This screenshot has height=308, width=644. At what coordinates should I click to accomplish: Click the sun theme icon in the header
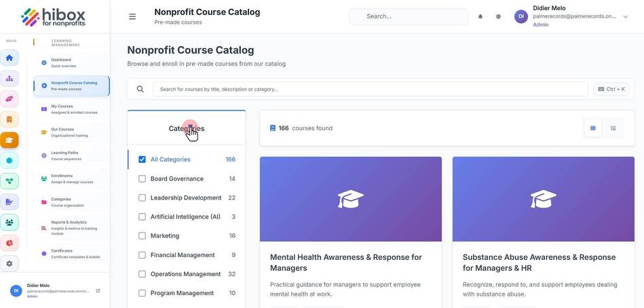pyautogui.click(x=498, y=16)
